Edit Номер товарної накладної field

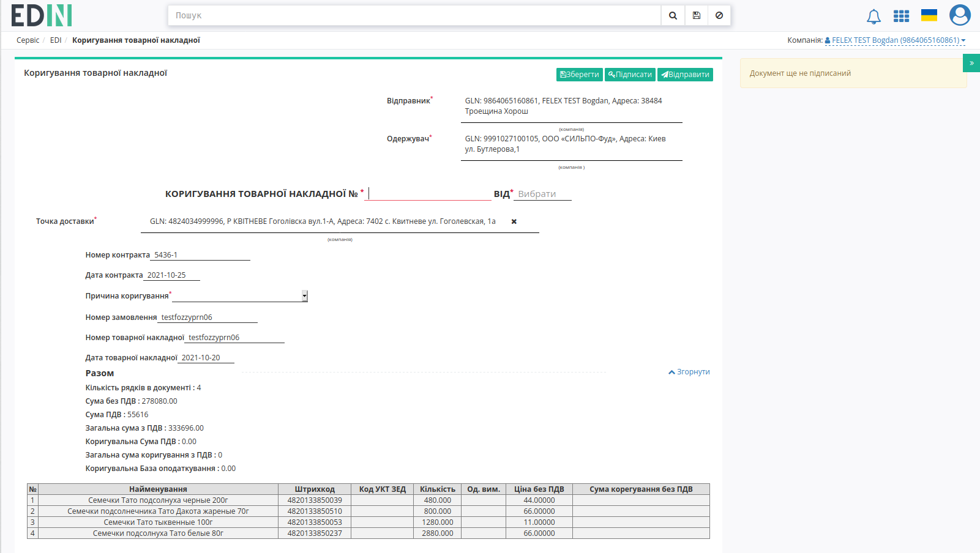(x=234, y=338)
